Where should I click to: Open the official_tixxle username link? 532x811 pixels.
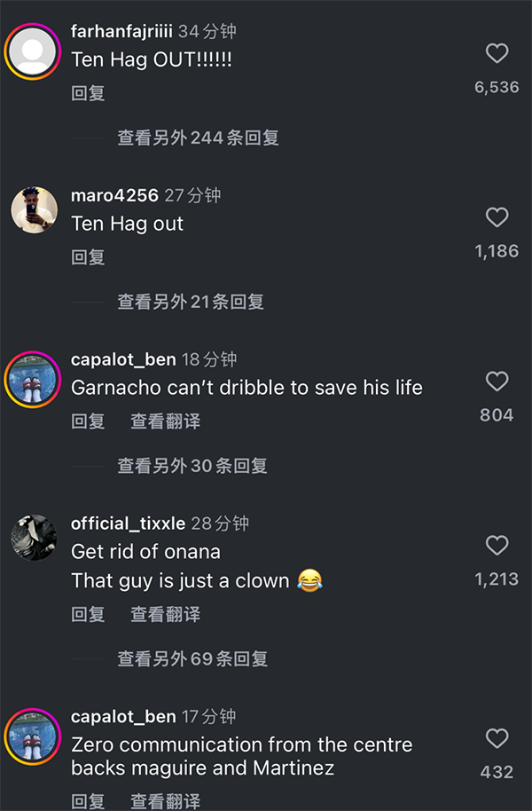pos(128,524)
